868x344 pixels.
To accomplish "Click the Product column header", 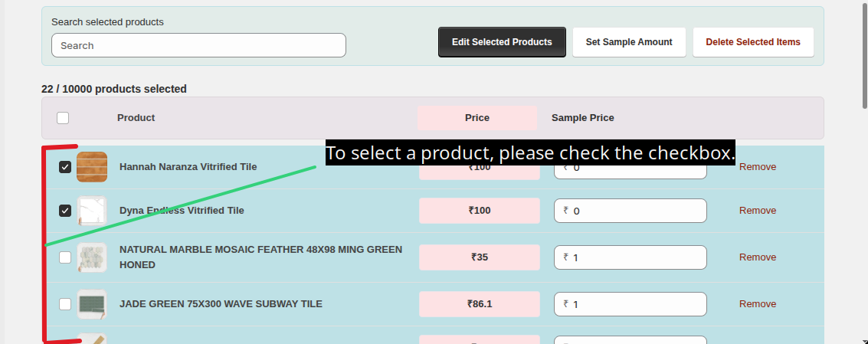I will [136, 118].
